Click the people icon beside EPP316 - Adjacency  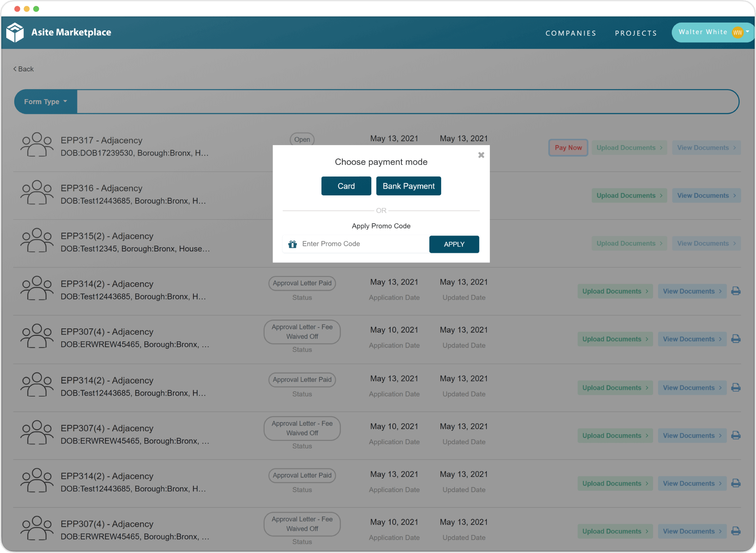click(36, 193)
